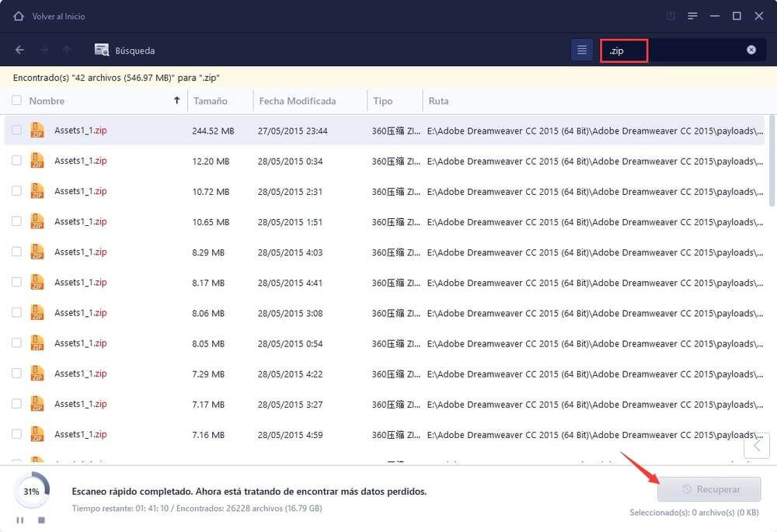Switch to list view icon
Image resolution: width=777 pixels, height=532 pixels.
582,50
